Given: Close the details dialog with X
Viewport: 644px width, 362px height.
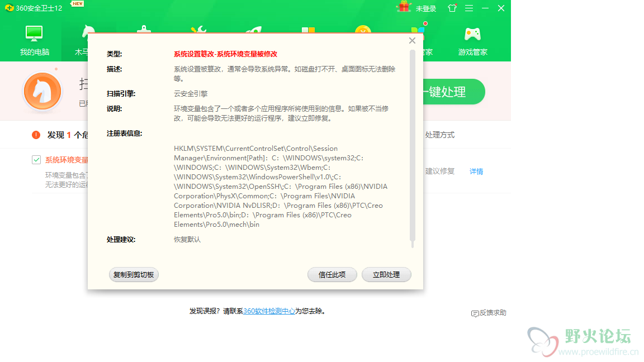Looking at the screenshot, I should [x=413, y=40].
